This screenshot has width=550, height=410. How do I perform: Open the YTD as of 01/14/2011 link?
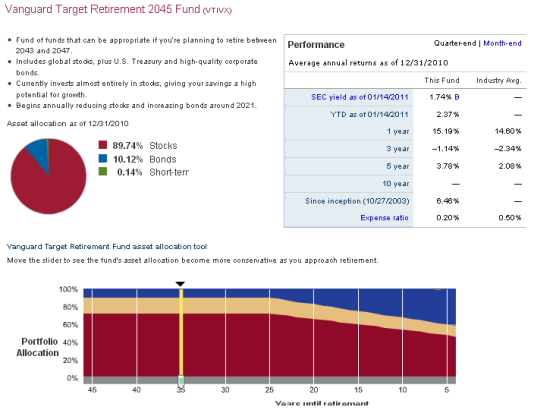(x=369, y=114)
